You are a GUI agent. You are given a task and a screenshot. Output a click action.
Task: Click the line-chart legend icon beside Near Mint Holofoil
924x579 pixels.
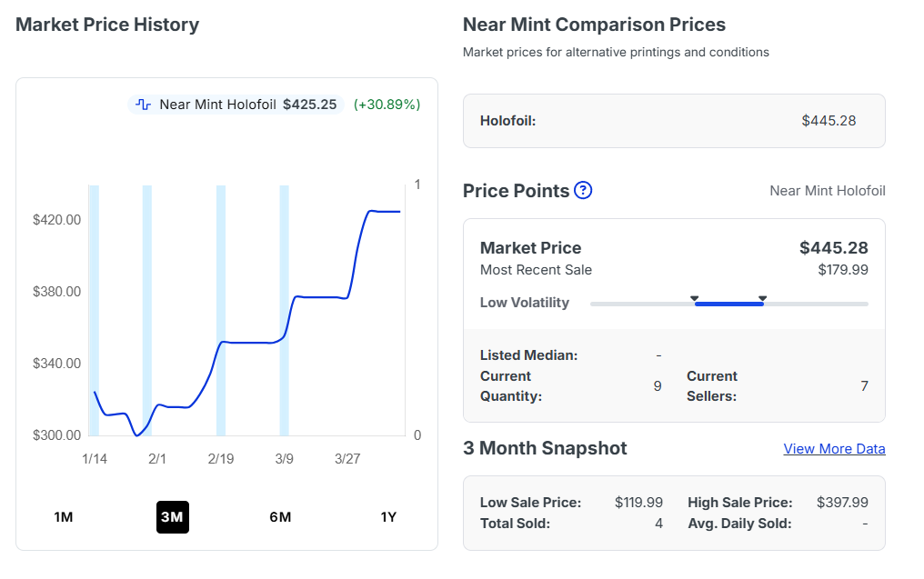coord(143,105)
